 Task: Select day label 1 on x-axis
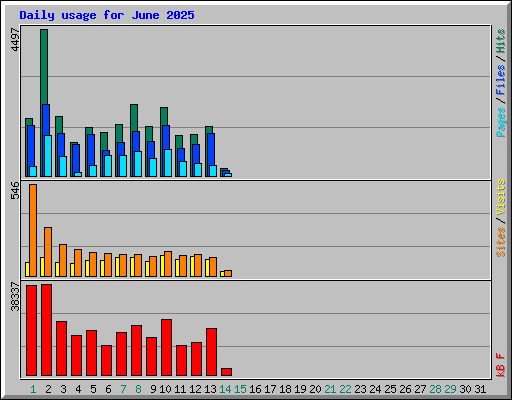[33, 389]
